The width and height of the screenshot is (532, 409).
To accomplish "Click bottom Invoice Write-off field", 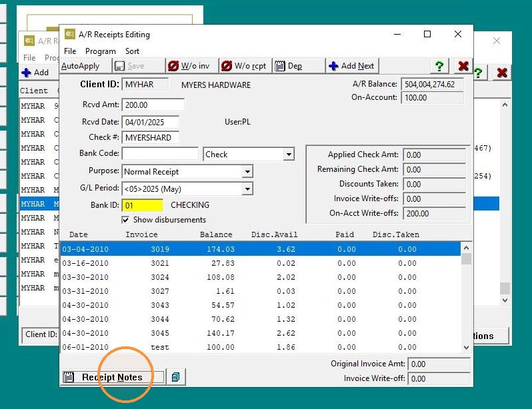I will 439,378.
